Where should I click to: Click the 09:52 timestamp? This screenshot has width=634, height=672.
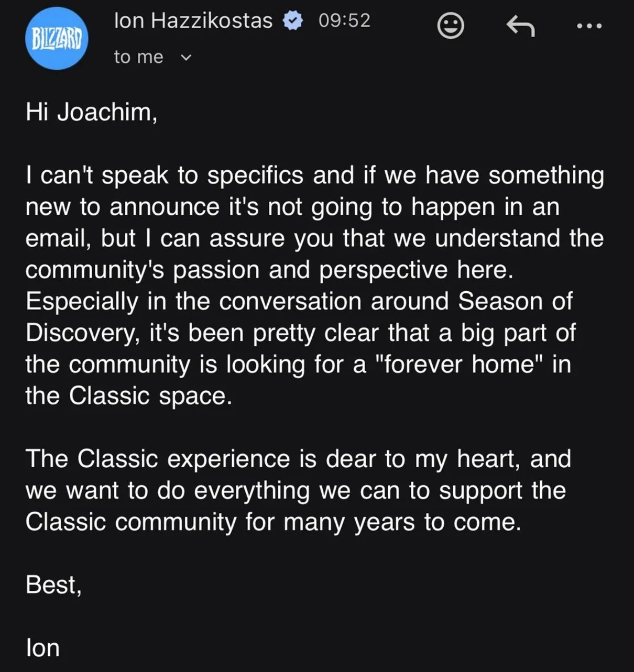pyautogui.click(x=344, y=20)
